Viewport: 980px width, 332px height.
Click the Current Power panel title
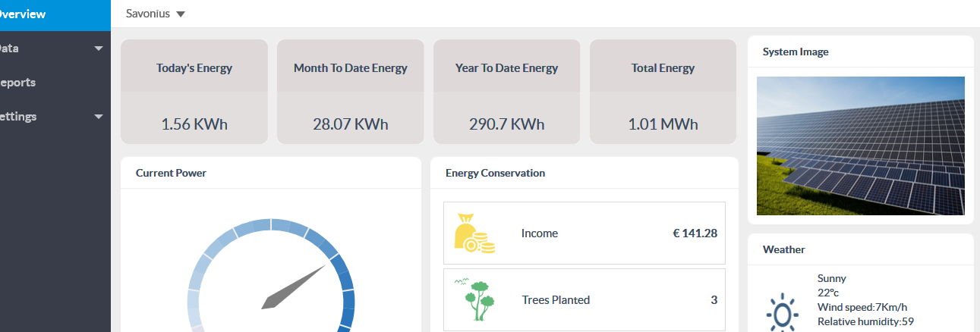coord(171,173)
